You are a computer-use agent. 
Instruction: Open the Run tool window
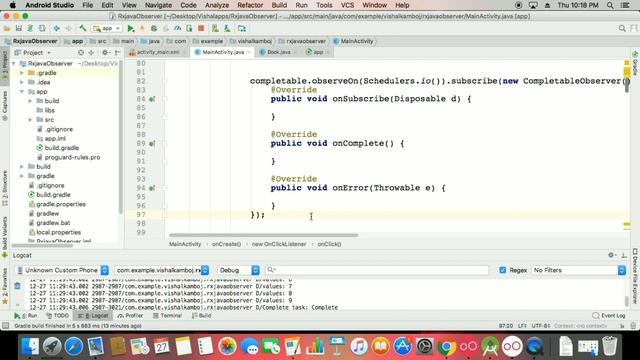point(26,316)
